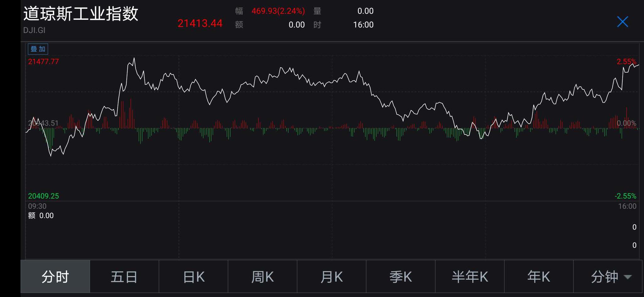Click the low price label 20409.25
The width and height of the screenshot is (644, 297).
pyautogui.click(x=43, y=195)
